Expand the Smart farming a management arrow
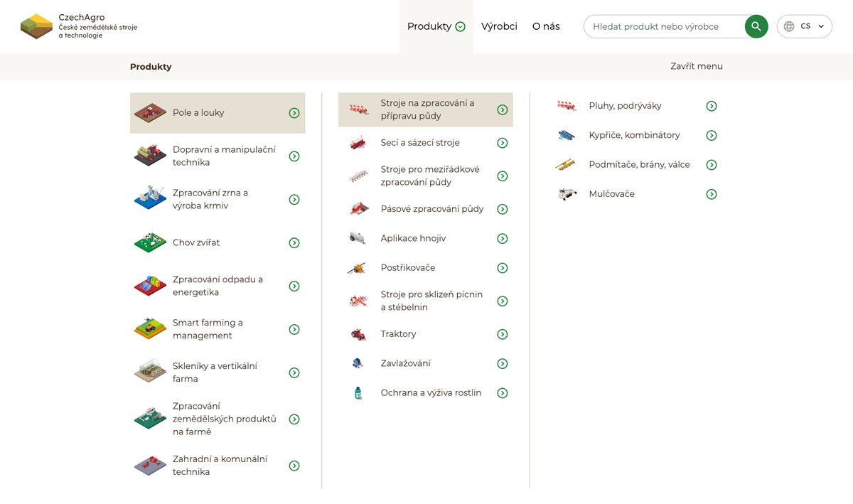The width and height of the screenshot is (853, 504). [294, 330]
